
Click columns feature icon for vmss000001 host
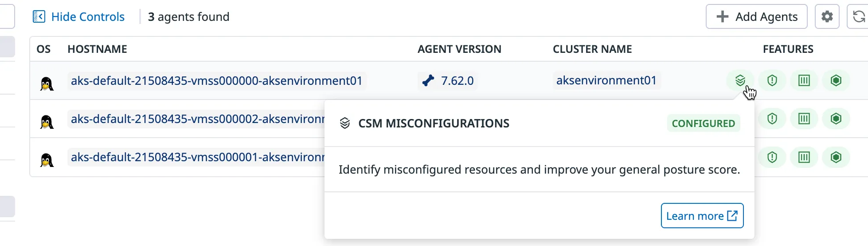(x=804, y=157)
